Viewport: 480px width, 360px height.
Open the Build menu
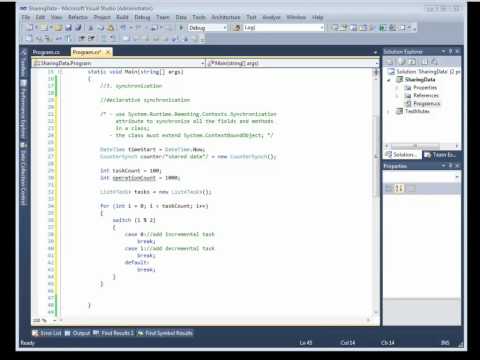coord(122,17)
